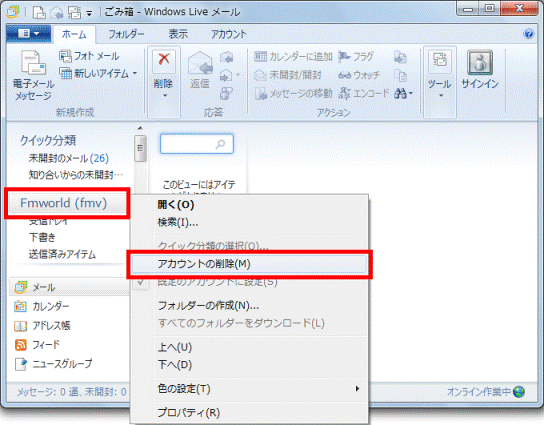Viewport: 544px width, 425px height.
Task: Click the send/receive icon in quick access toolbar
Action: [74, 13]
